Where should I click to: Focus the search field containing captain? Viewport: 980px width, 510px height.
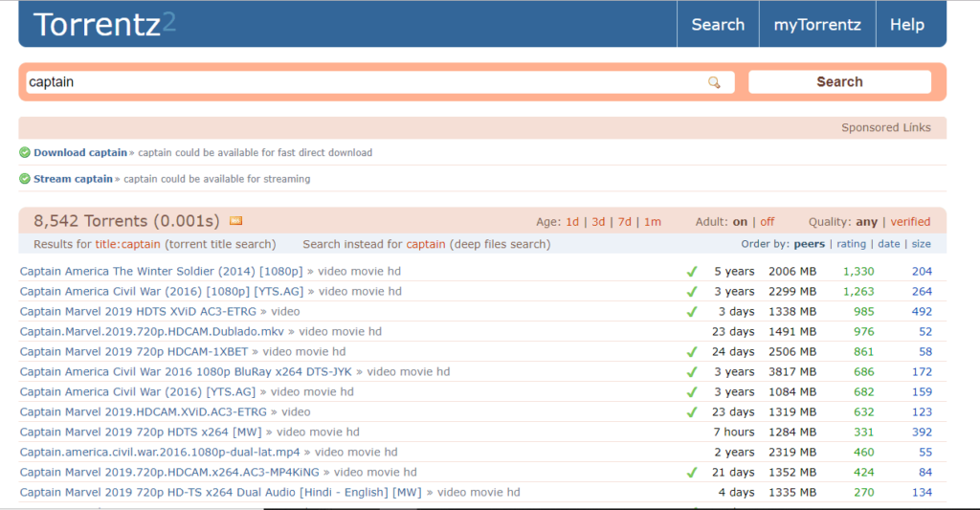point(380,82)
